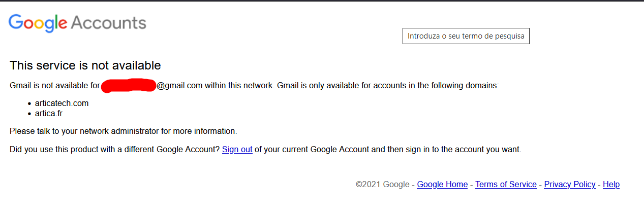This screenshot has height=213, width=644.
Task: Click the bullet before articatech.com
Action: point(29,104)
